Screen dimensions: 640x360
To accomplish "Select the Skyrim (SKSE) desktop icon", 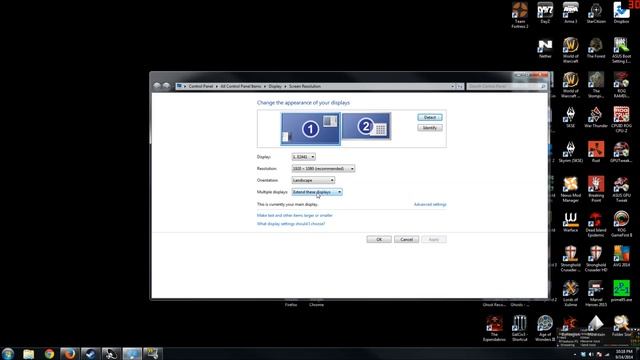I will point(570,152).
